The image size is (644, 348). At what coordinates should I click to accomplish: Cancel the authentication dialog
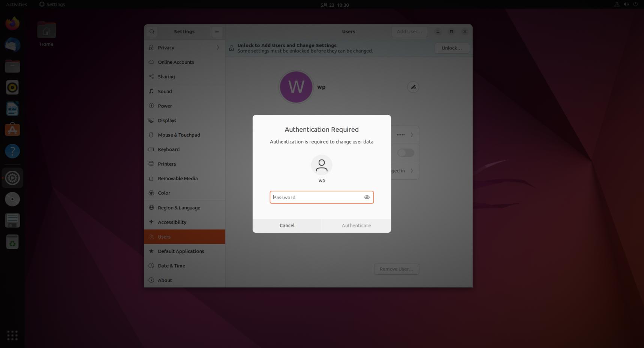(x=287, y=225)
